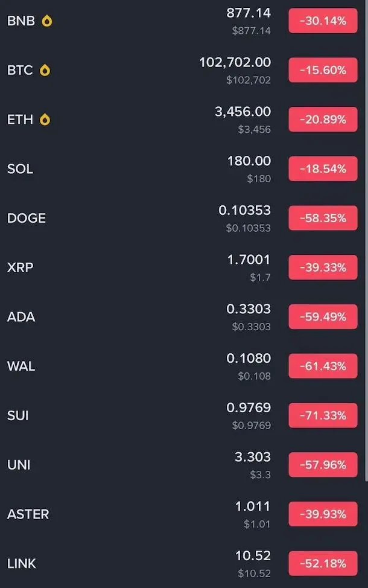Tap the LINK -52.18% change badge

click(x=323, y=564)
